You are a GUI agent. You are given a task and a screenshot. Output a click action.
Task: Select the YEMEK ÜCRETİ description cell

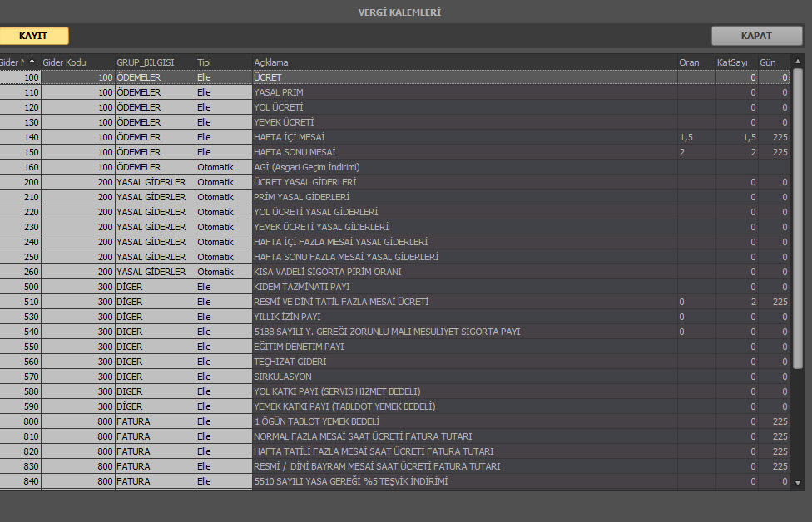coord(464,122)
